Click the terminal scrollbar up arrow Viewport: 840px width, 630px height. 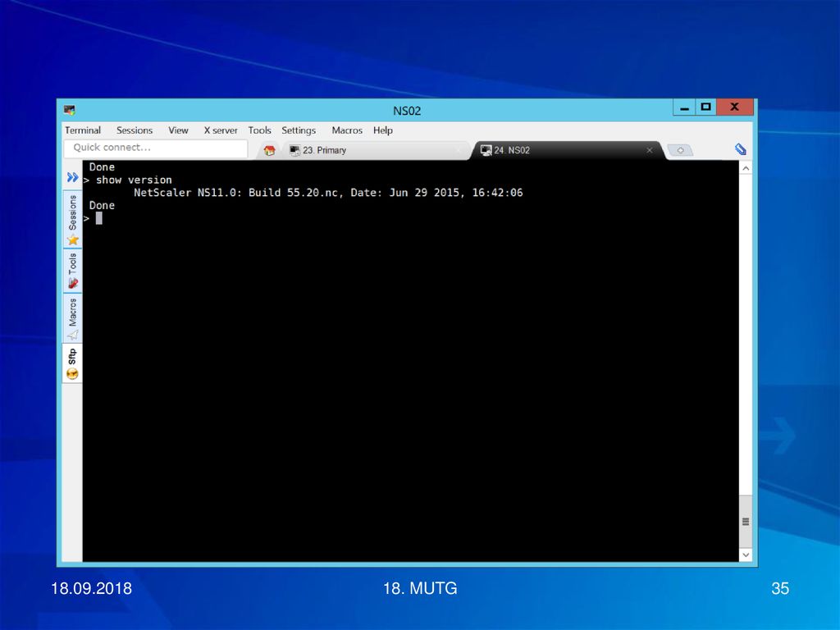[746, 168]
